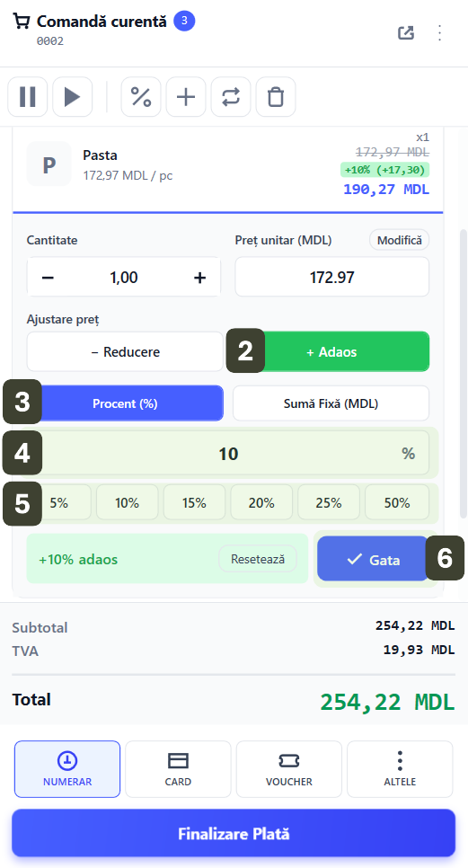Increase quantity with the plus button

[x=199, y=278]
